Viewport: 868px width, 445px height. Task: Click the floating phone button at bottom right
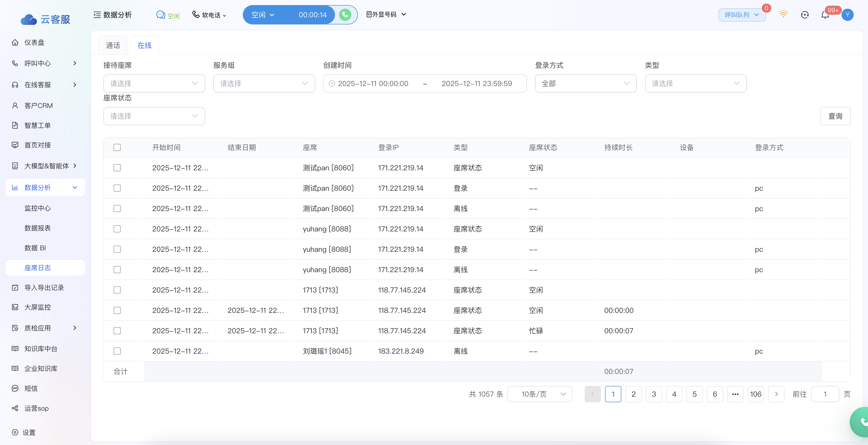click(x=862, y=422)
